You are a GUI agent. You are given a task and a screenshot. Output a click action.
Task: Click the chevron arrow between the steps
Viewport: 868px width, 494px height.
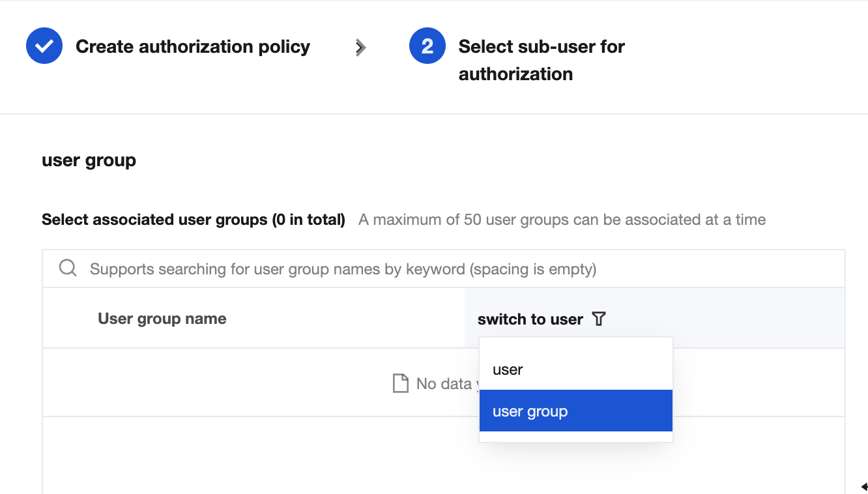(x=360, y=47)
